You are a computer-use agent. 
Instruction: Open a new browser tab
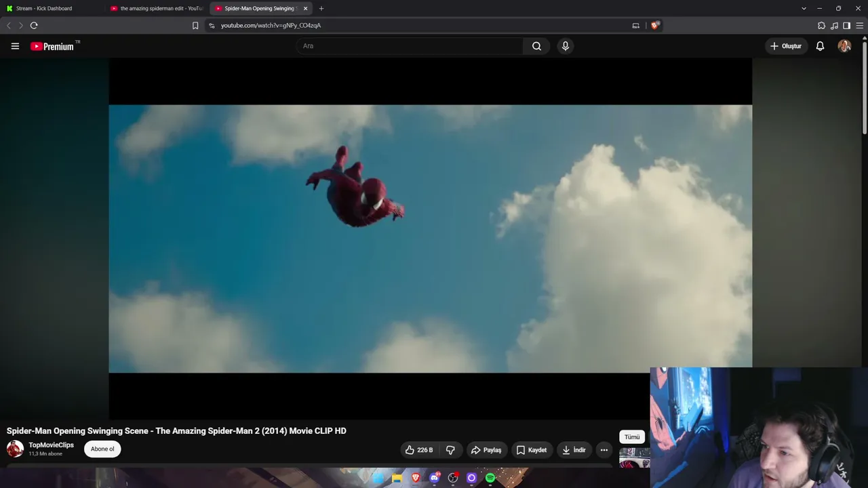tap(321, 8)
